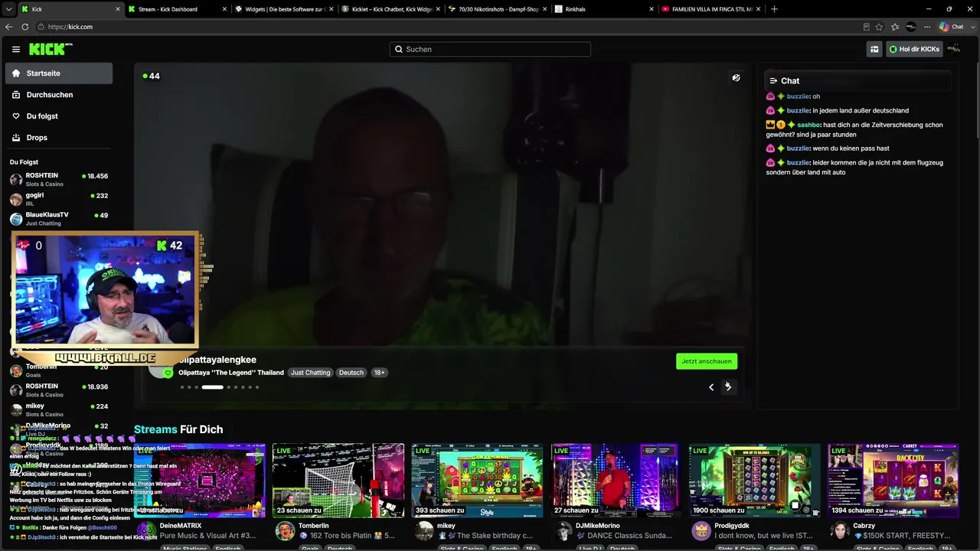This screenshot has width=980, height=551.
Task: Switch to the 70/30 Nikotinshots tab
Action: click(497, 9)
